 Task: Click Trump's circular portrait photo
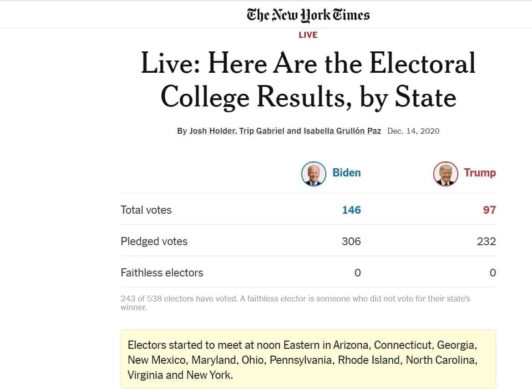pos(446,174)
